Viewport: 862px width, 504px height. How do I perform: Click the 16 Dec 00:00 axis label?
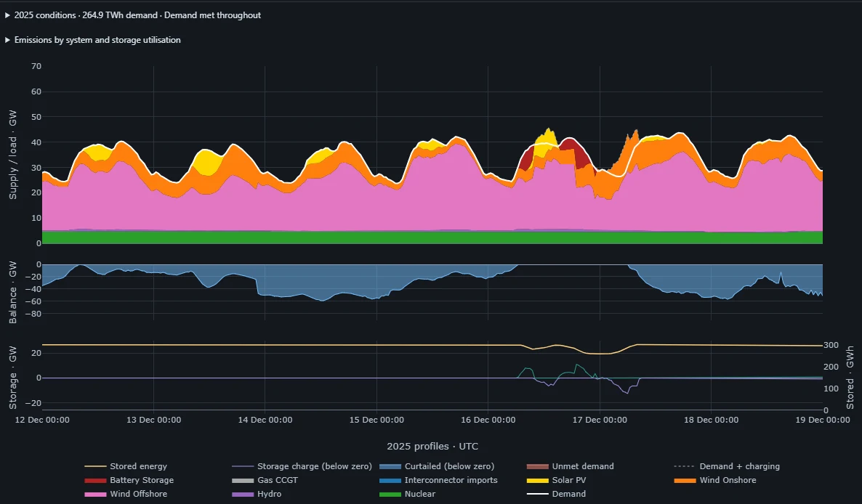coord(488,420)
